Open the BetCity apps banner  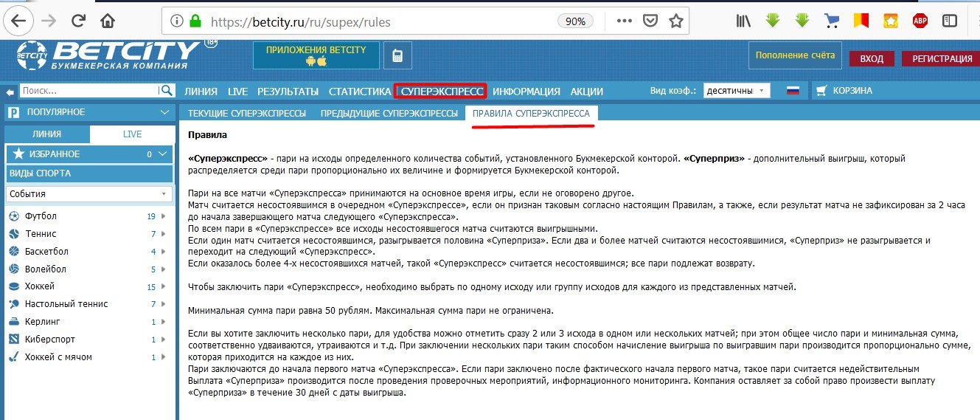click(316, 55)
